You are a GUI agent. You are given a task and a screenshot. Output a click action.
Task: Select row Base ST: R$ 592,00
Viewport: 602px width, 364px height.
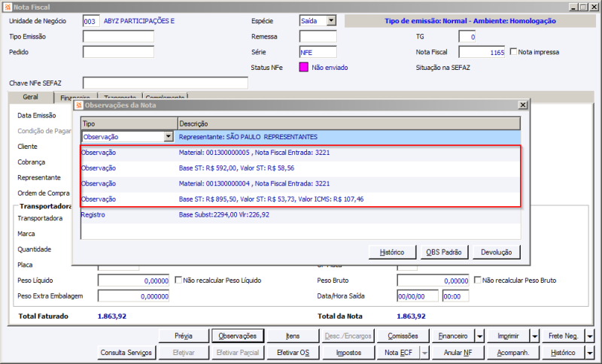coord(300,168)
